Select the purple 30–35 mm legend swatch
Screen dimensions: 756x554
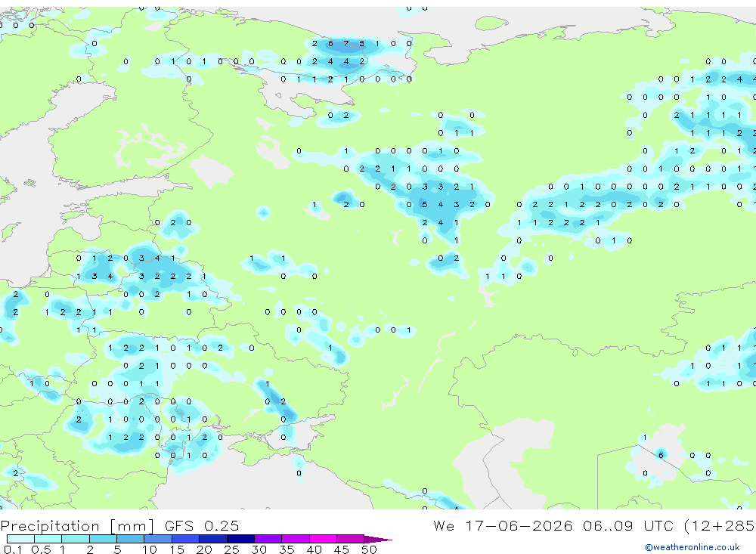pyautogui.click(x=268, y=539)
